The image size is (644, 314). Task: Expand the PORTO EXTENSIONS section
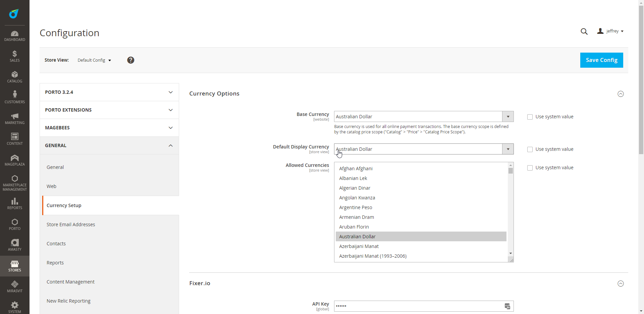[x=109, y=110]
